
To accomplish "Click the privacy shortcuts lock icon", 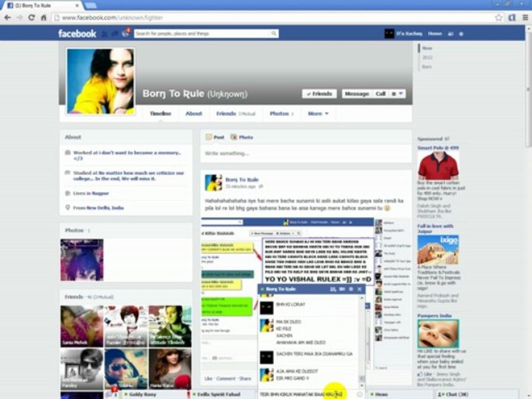I will 451,34.
